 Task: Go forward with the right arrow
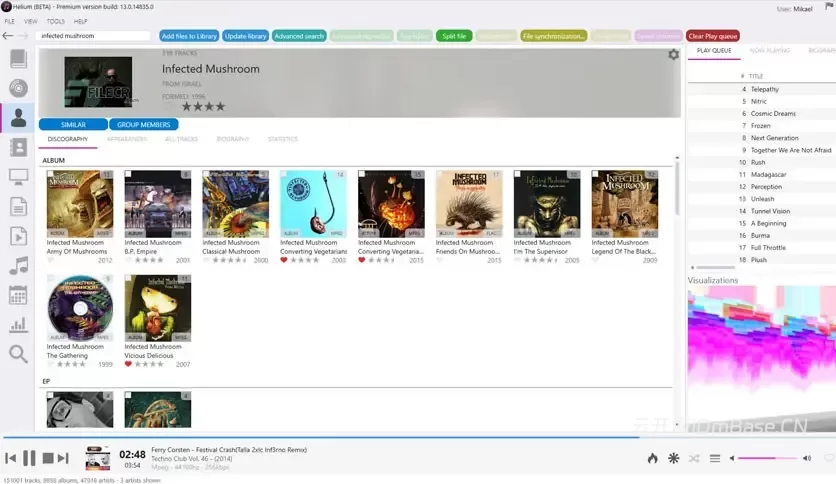tap(22, 36)
